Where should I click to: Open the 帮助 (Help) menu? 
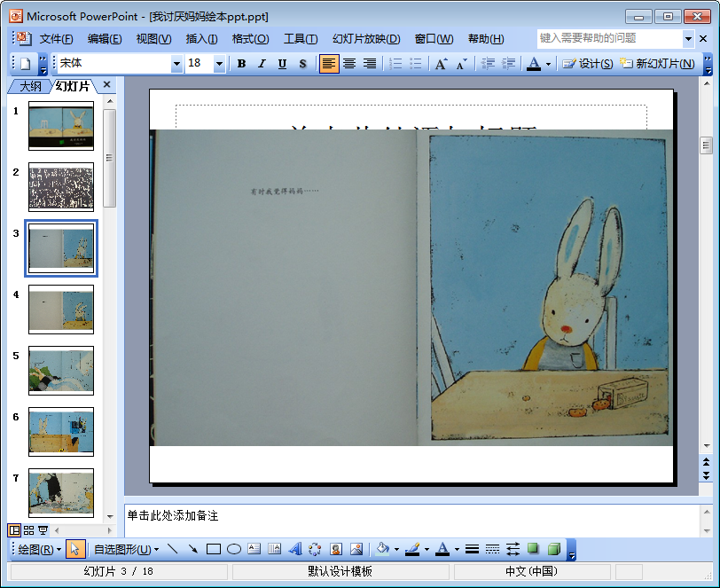(x=486, y=39)
